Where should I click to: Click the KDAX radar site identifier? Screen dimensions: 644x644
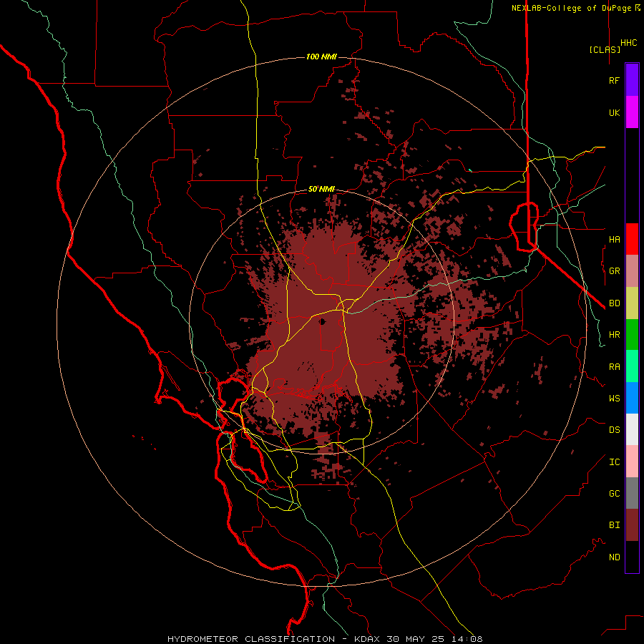pyautogui.click(x=367, y=639)
